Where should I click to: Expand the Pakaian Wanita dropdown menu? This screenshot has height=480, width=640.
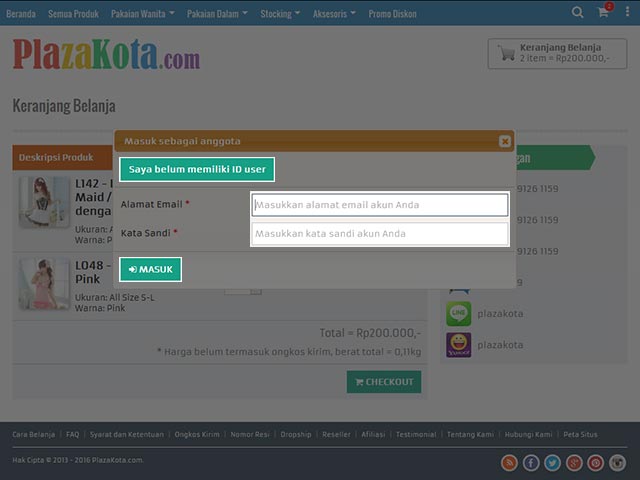click(145, 14)
